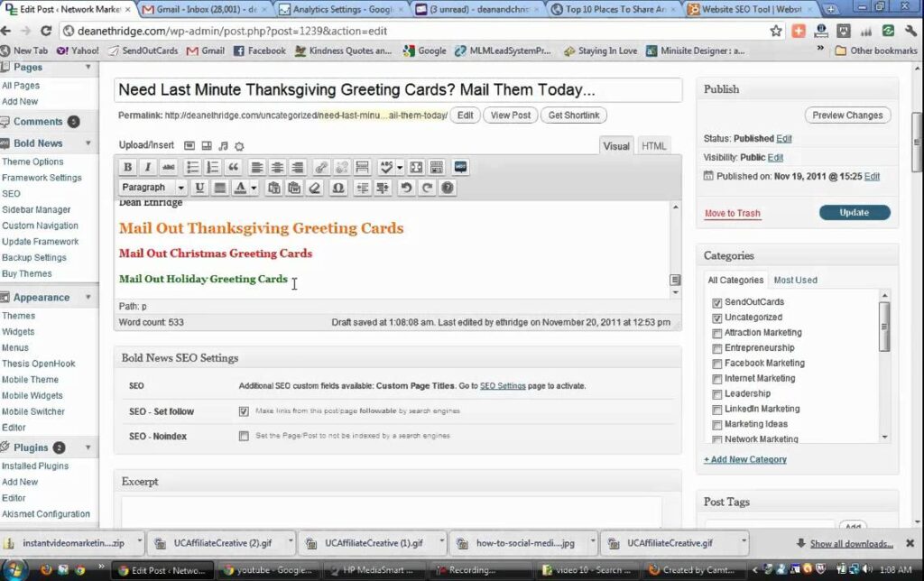Insert or edit link

pos(320,167)
